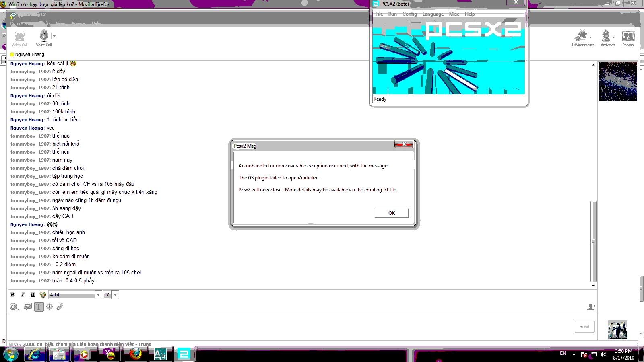Open the text color palette
Image resolution: width=644 pixels, height=362 pixels.
pyautogui.click(x=43, y=295)
